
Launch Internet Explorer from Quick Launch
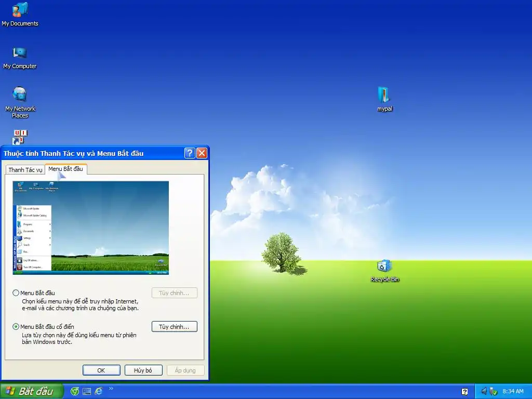pyautogui.click(x=99, y=391)
